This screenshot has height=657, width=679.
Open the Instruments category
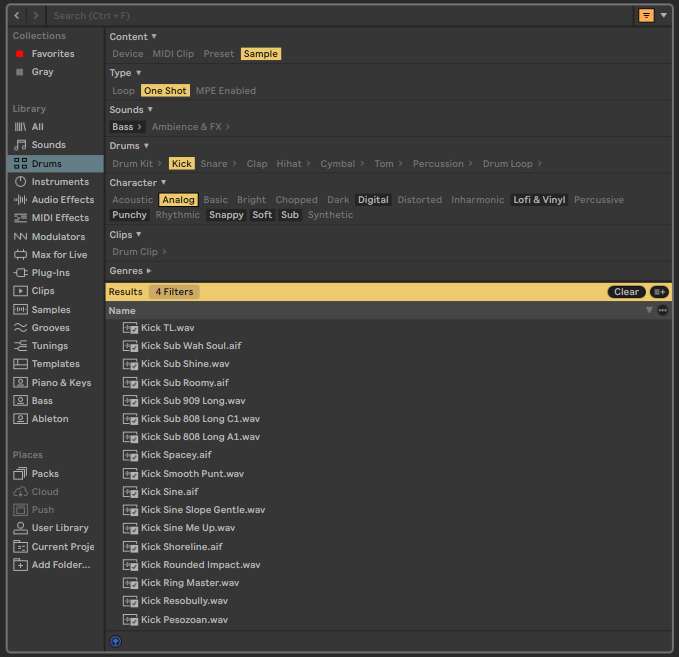[51, 182]
